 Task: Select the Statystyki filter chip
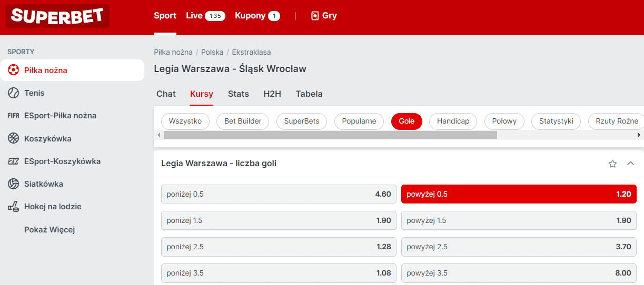[x=556, y=121]
